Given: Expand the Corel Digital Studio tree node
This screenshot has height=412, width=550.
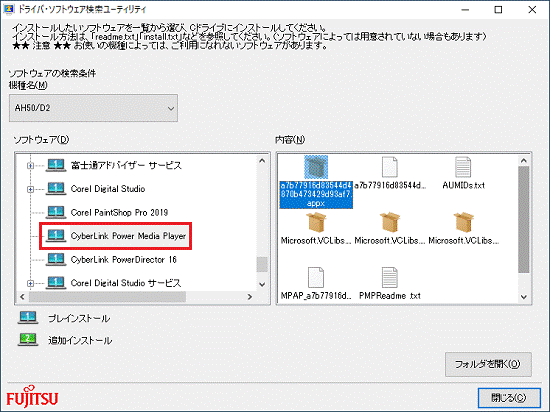Looking at the screenshot, I should (x=31, y=189).
